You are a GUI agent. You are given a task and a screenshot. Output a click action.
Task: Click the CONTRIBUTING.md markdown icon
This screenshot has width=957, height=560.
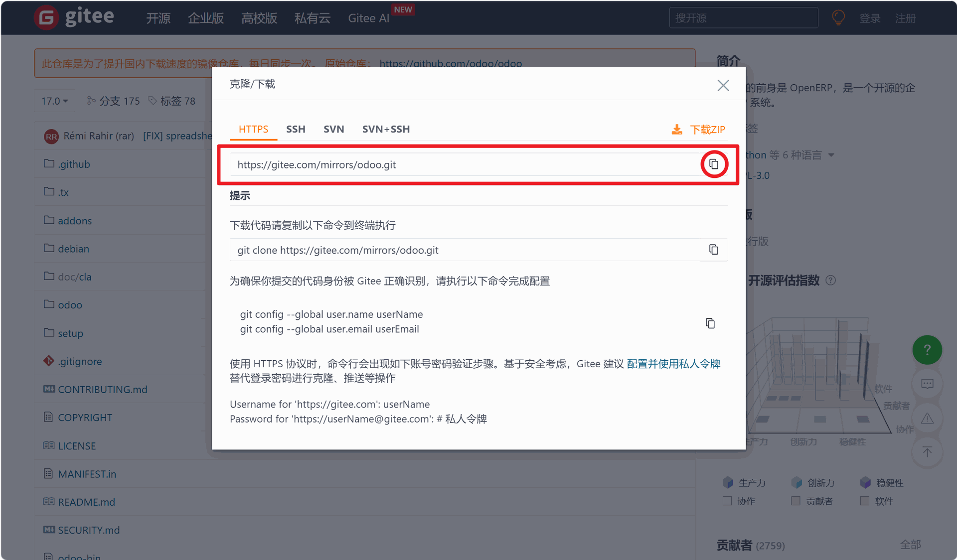49,389
